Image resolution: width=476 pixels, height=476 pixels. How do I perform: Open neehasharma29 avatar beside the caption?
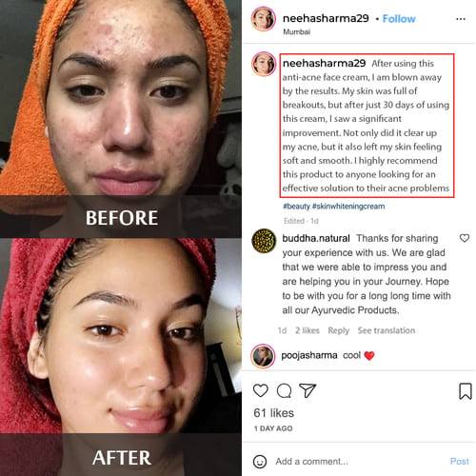coord(264,64)
